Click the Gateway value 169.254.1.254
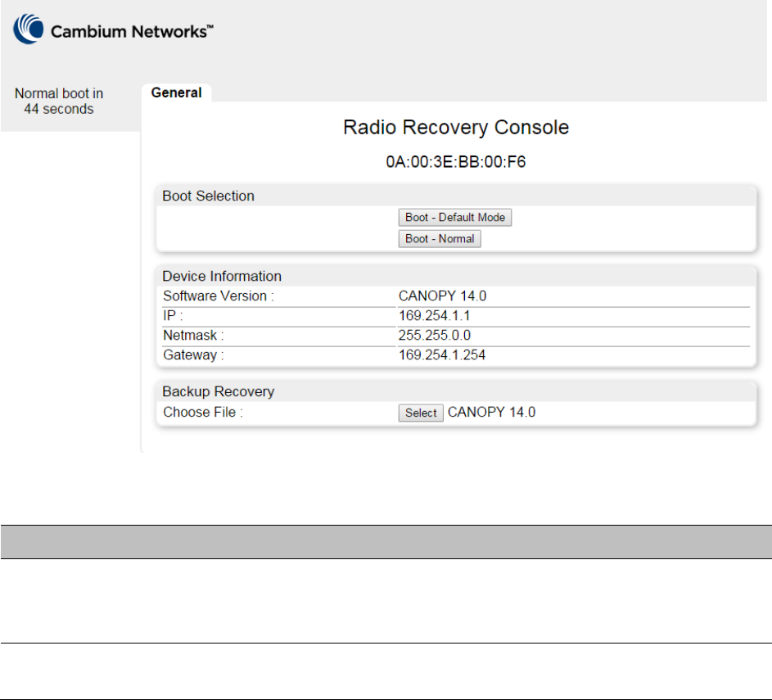The height and width of the screenshot is (700, 772). (x=442, y=355)
